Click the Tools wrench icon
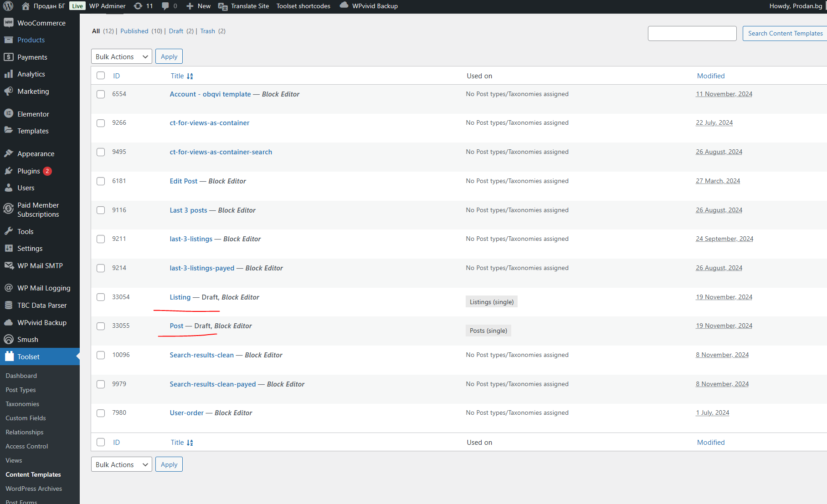827x504 pixels. (x=9, y=231)
